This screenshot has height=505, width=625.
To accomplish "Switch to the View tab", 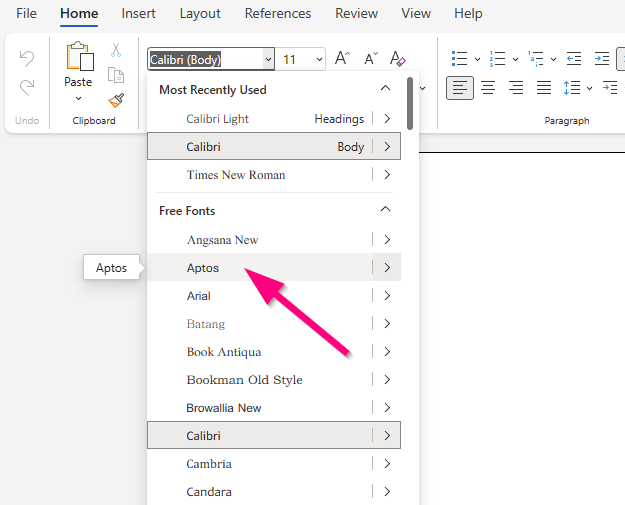I will click(416, 14).
